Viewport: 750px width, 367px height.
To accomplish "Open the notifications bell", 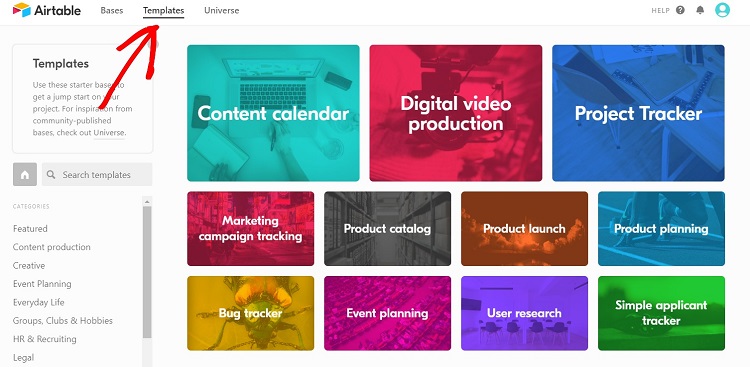I will [x=700, y=10].
